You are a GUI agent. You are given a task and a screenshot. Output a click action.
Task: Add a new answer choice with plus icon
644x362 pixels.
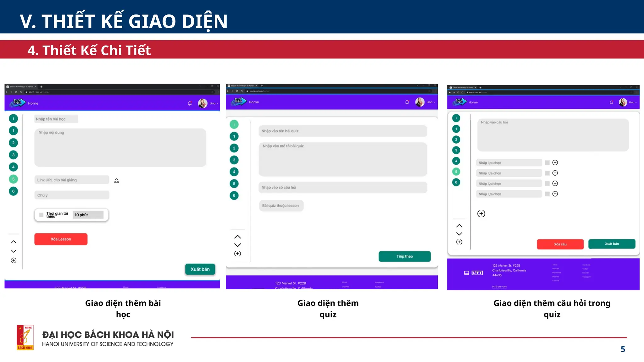[x=481, y=214]
